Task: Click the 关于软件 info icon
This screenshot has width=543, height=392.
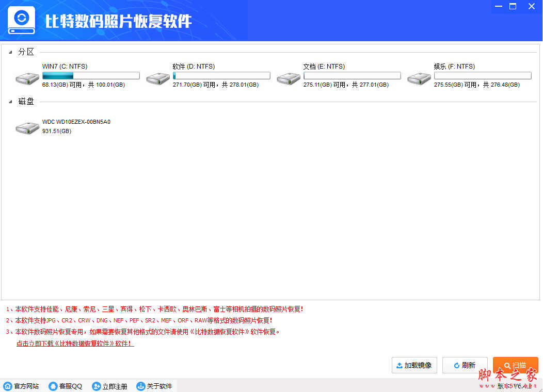Action: (x=140, y=386)
